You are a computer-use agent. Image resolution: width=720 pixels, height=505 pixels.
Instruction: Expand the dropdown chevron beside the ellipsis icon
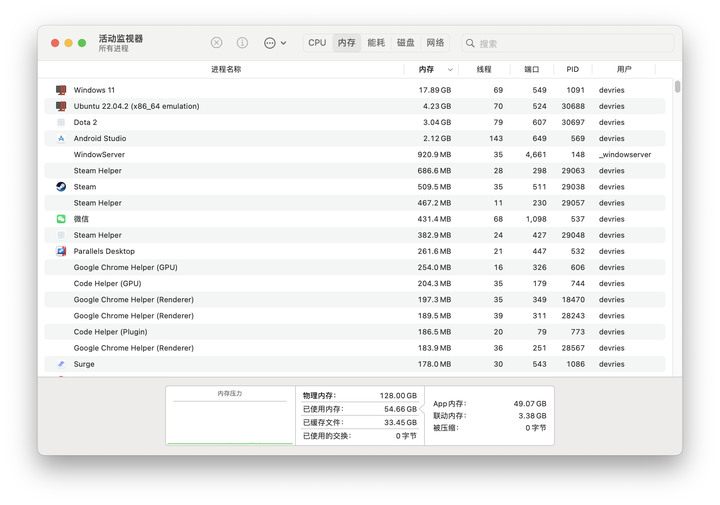click(x=283, y=43)
